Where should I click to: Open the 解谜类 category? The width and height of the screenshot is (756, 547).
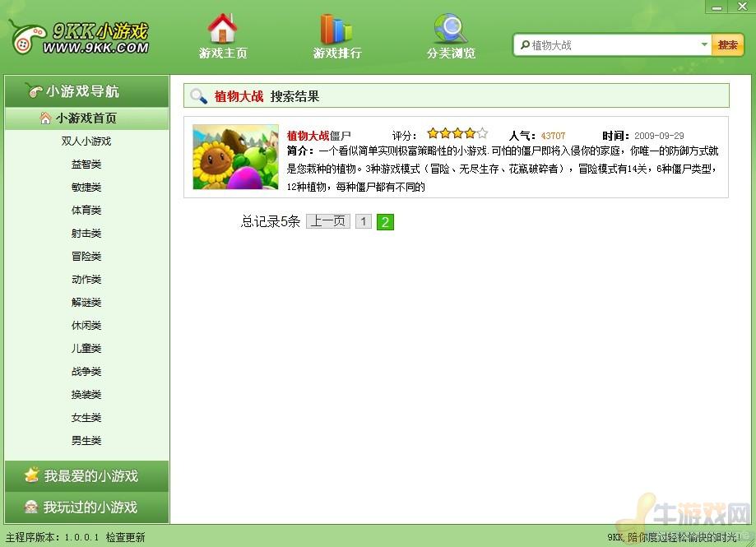click(86, 302)
